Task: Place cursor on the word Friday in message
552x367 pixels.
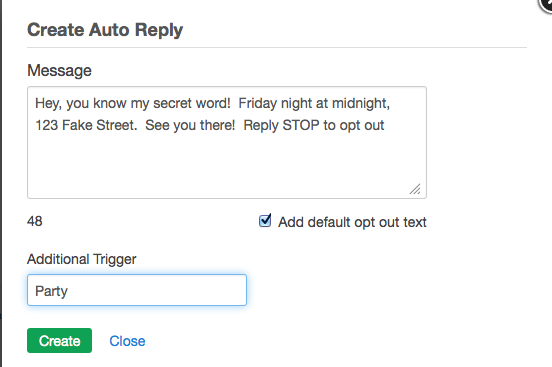Action: [x=258, y=104]
